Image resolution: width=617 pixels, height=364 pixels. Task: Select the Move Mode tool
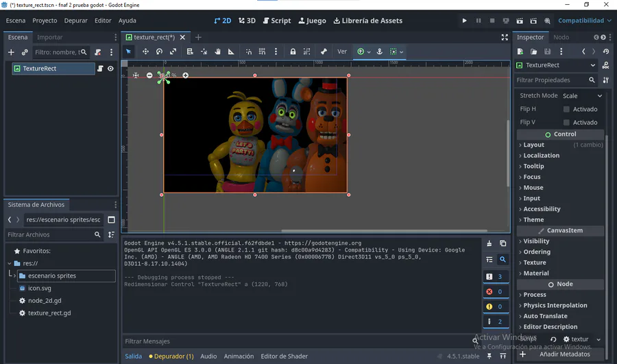tap(145, 51)
